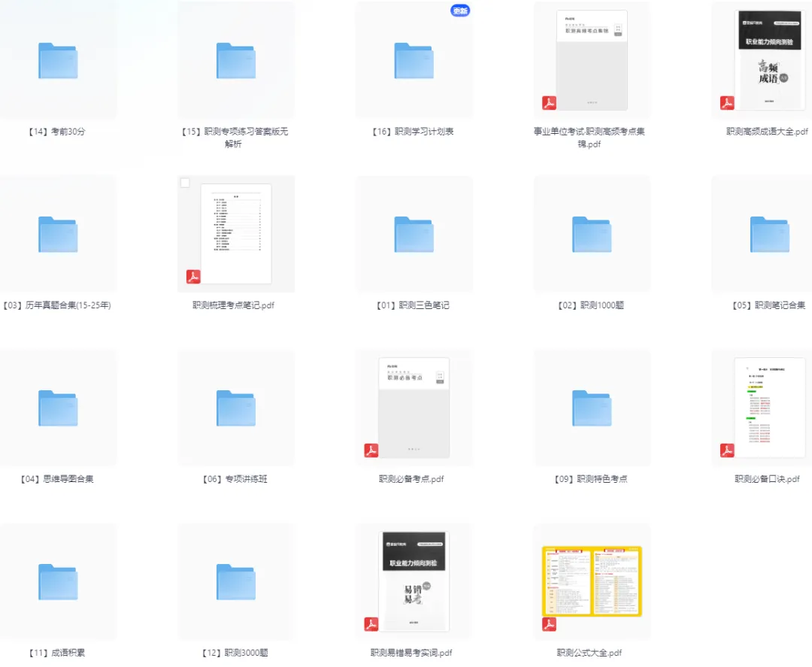Click the name 事业单位考试-职测高频考点集锦.pdf
This screenshot has width=812, height=667.
[589, 138]
